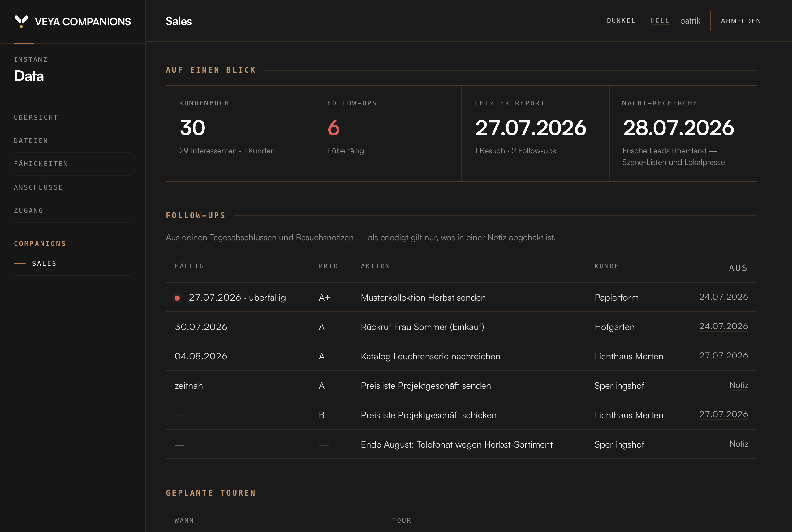
Task: Click '1 Besuch · 2 Follow-ups' text
Action: click(x=515, y=151)
